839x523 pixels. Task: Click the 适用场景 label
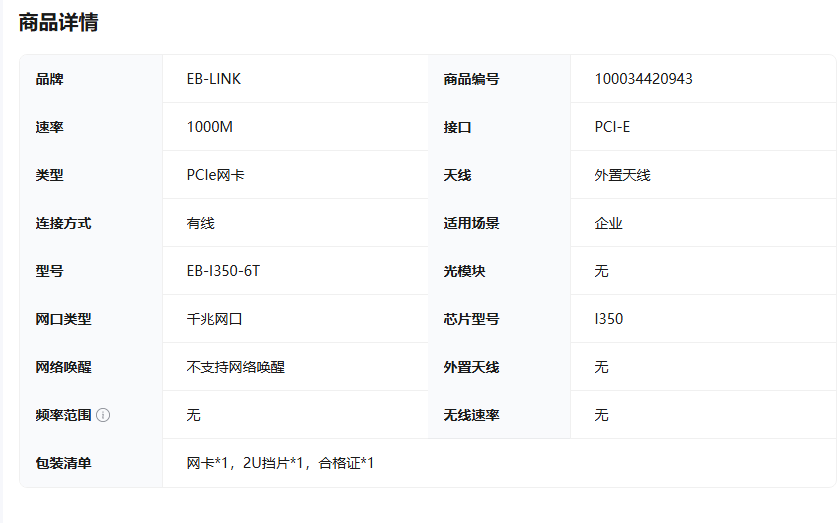(x=471, y=223)
